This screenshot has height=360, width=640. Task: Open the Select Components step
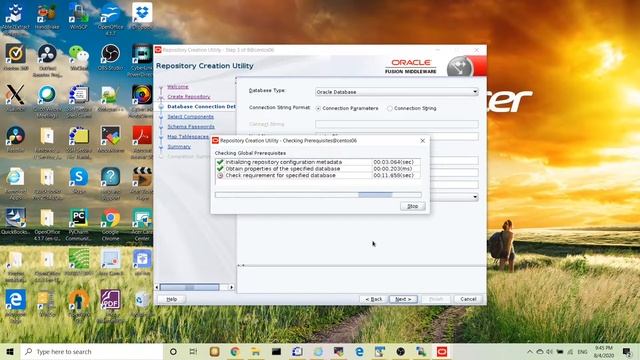tap(190, 117)
